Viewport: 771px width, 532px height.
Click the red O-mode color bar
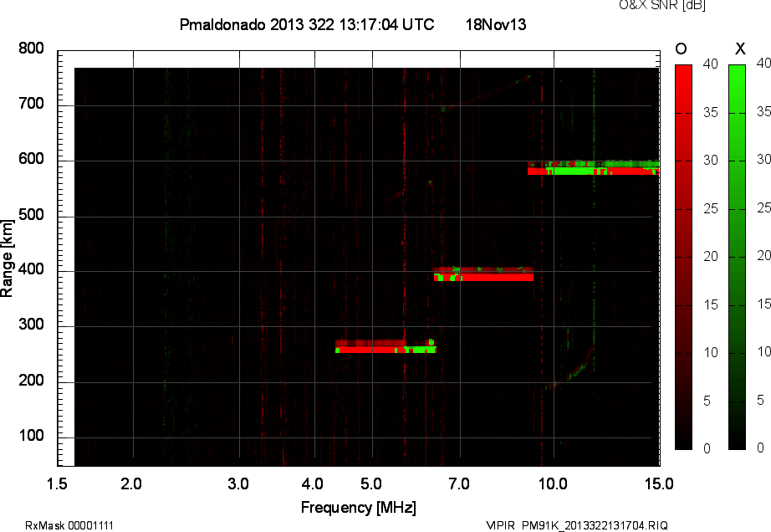(683, 257)
